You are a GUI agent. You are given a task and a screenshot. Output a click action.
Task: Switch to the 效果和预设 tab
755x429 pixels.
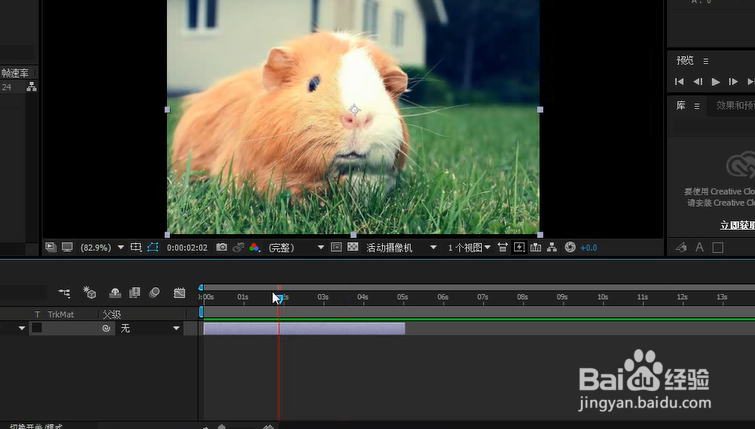pos(735,105)
